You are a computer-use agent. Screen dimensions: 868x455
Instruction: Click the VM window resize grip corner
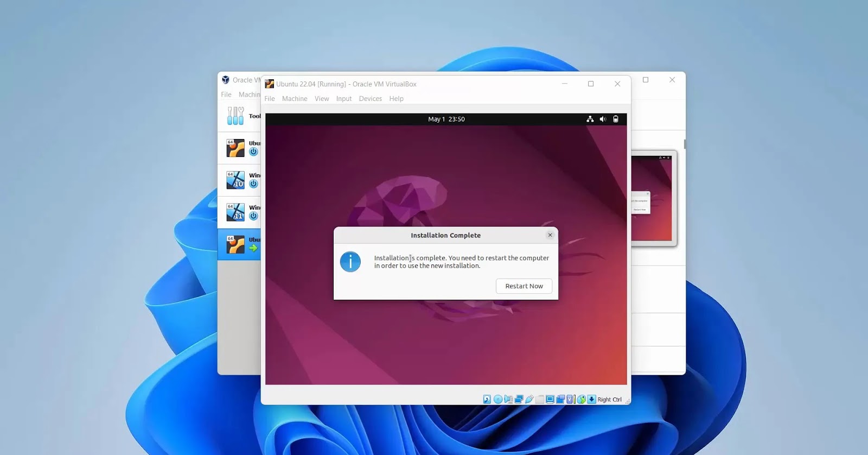pyautogui.click(x=628, y=401)
